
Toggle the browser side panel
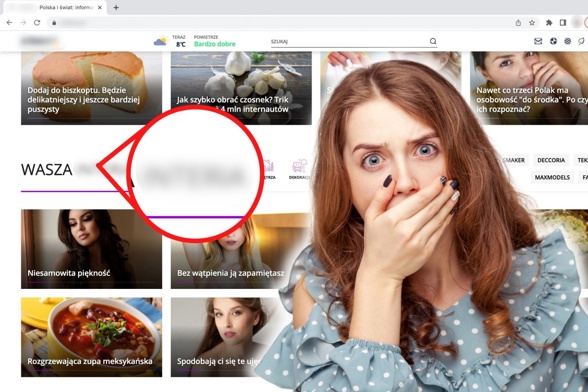tap(563, 23)
